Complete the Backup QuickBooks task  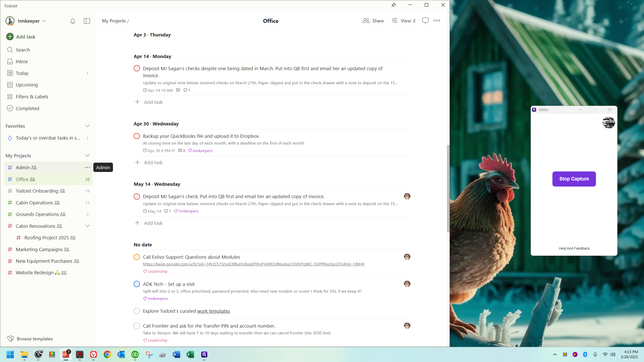click(137, 136)
